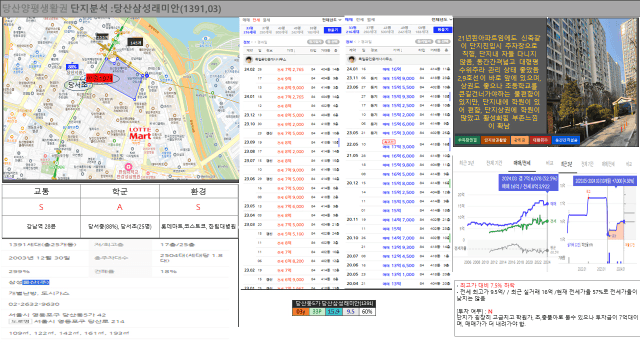Image resolution: width=640 pixels, height=360 pixels.
Task: Click the 매매 15억 6,000 row
Action: pos(398,124)
